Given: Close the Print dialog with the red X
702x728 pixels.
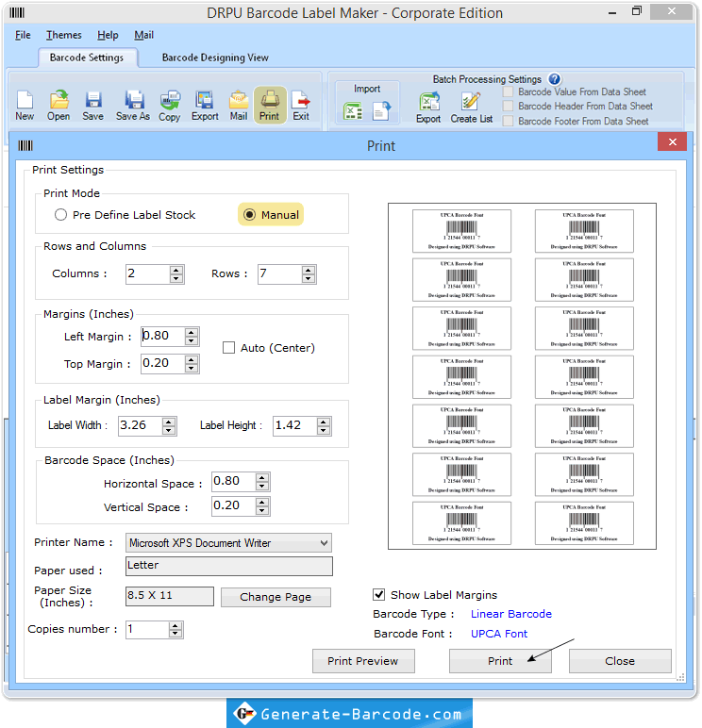Looking at the screenshot, I should [672, 142].
